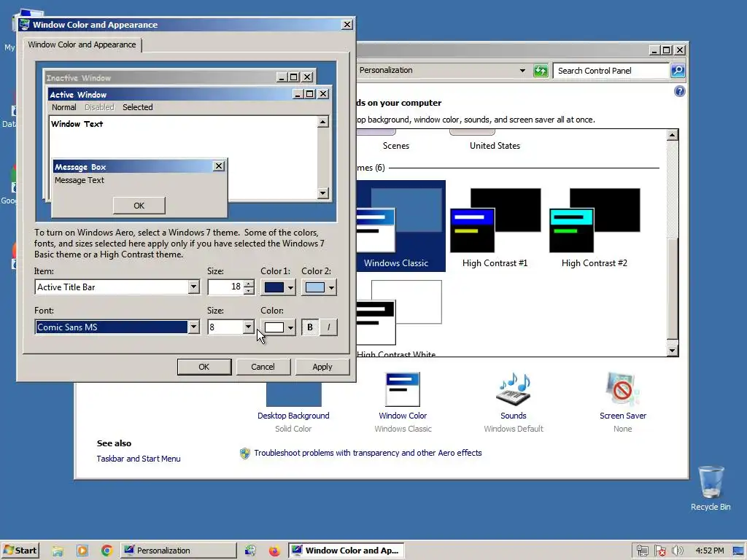
Task: Switch to Window Color and Appearance taskbar button
Action: pyautogui.click(x=347, y=551)
